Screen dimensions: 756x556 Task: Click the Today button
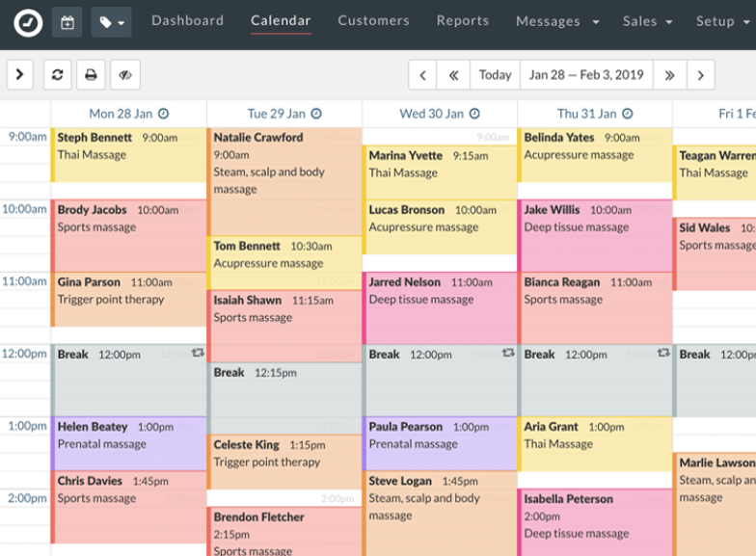tap(495, 74)
